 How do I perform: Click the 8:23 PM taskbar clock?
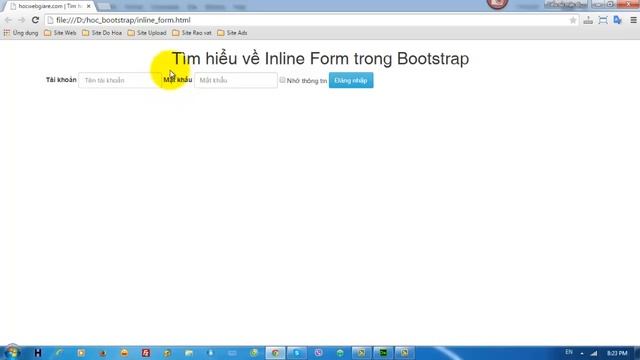tap(617, 353)
